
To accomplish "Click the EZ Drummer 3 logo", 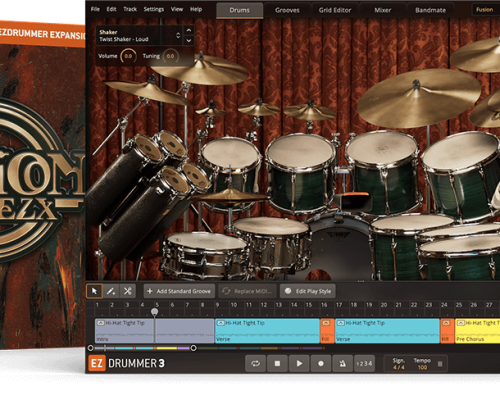I will [127, 363].
